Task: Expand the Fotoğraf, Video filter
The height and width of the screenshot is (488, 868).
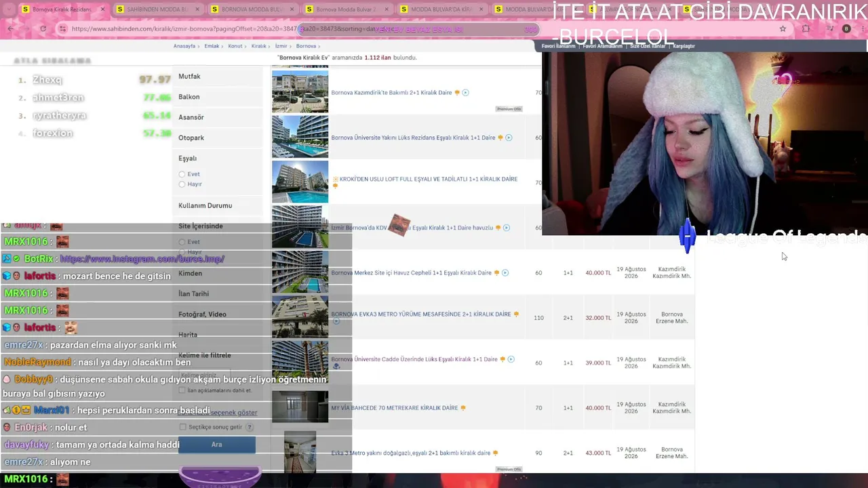Action: point(217,314)
